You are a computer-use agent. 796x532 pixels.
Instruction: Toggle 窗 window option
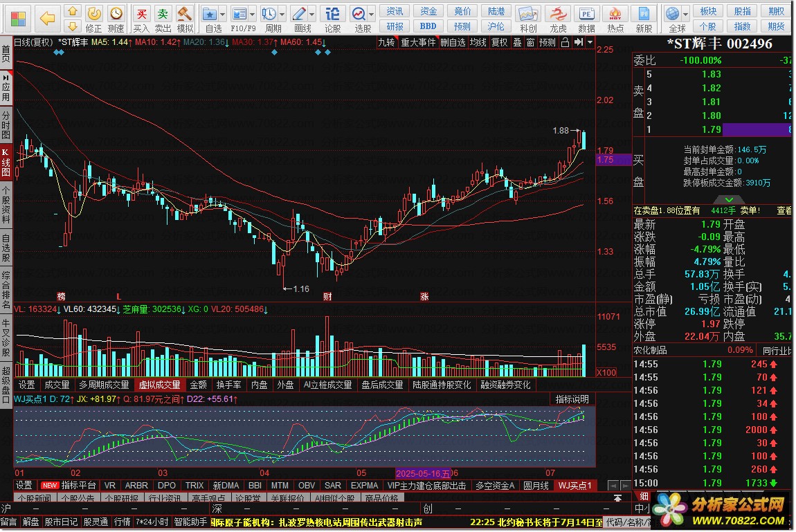click(x=530, y=43)
